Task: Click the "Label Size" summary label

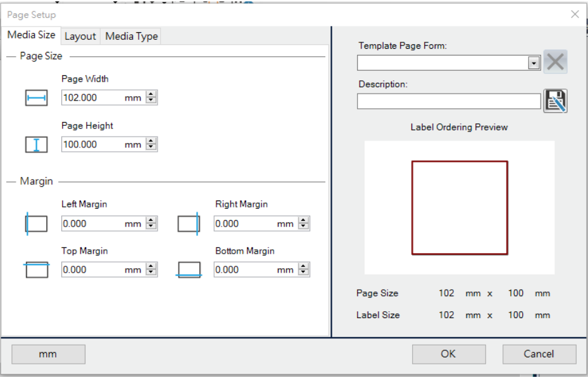Action: pyautogui.click(x=378, y=315)
